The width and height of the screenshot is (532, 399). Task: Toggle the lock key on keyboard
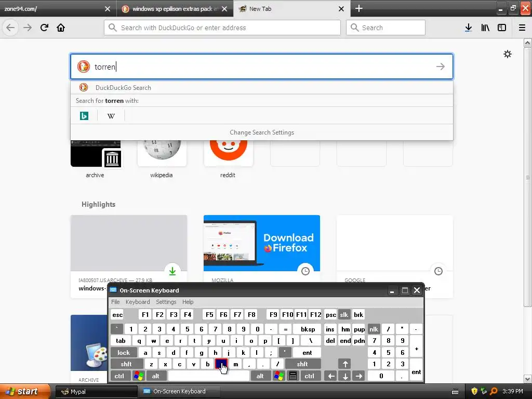124,353
